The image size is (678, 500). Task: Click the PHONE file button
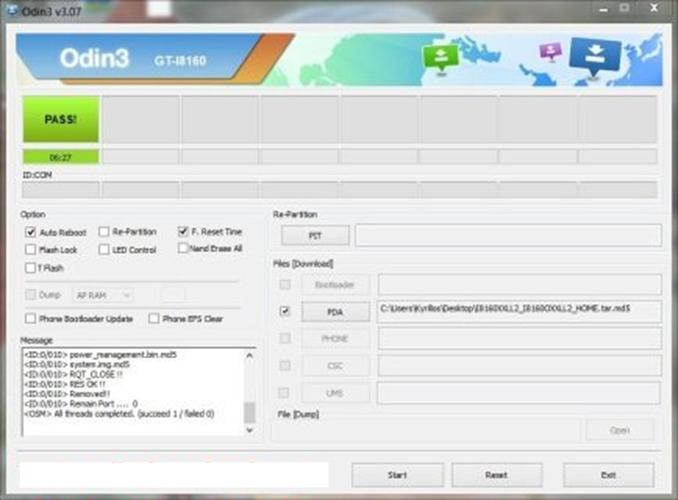336,339
